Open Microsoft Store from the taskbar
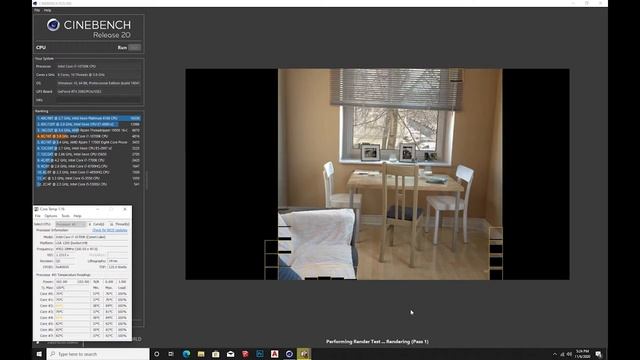The image size is (640, 360). (x=216, y=354)
